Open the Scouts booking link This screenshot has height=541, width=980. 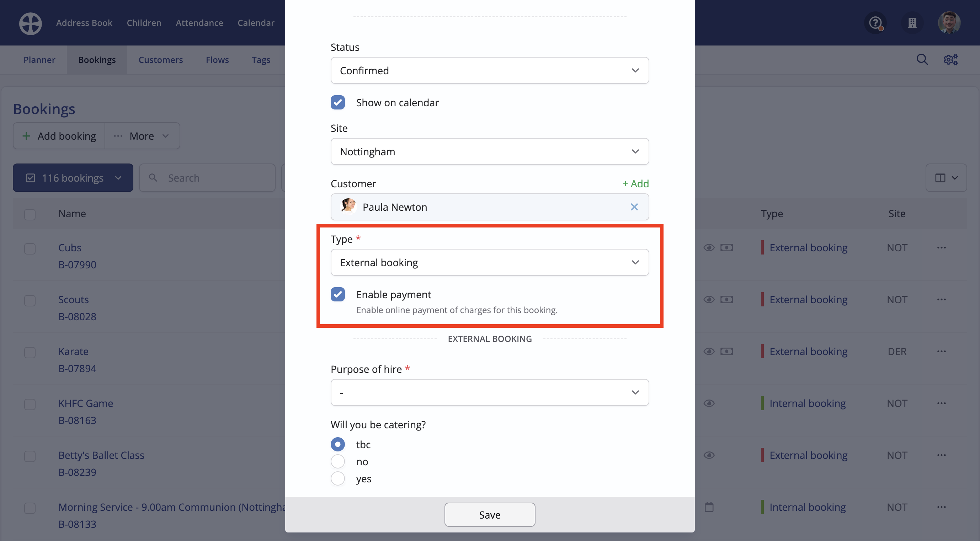coord(73,300)
